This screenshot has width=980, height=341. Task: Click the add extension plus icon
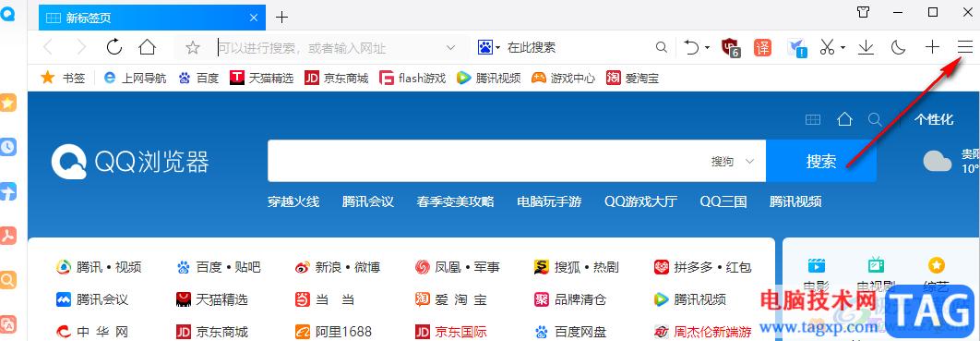click(x=932, y=47)
